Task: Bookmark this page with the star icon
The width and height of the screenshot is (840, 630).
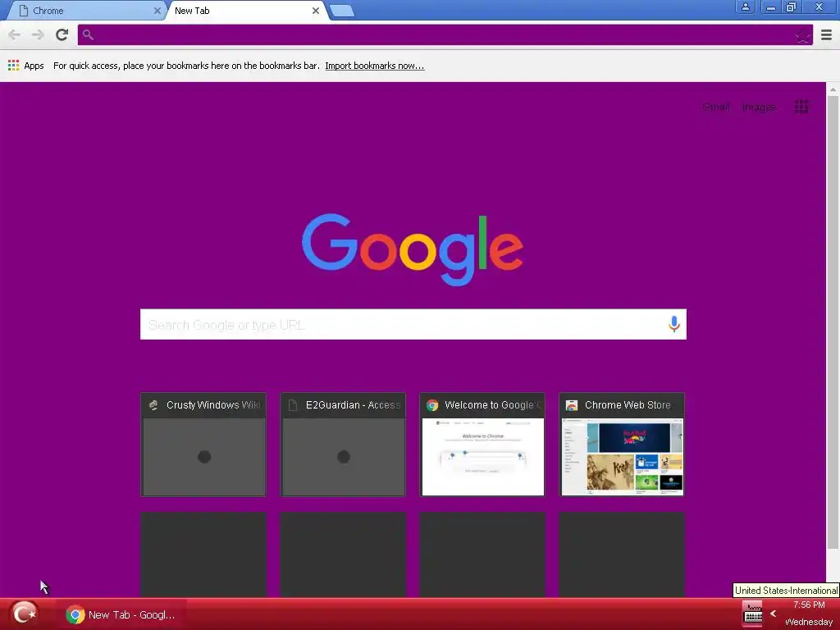Action: point(802,36)
